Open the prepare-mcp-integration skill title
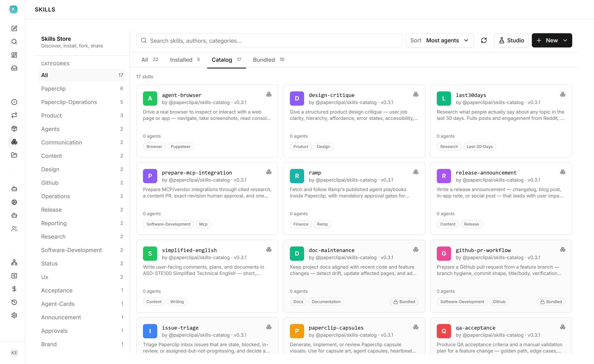This screenshot has width=594, height=364. 197,173
